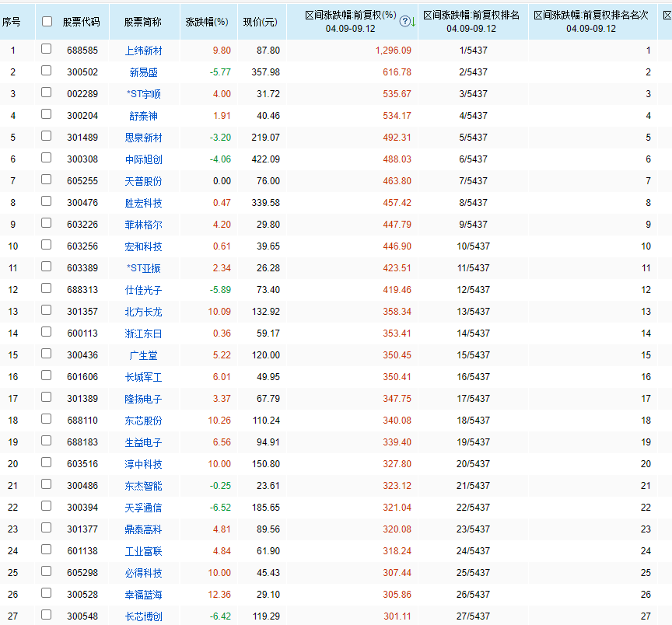The width and height of the screenshot is (672, 625).
Task: Select change value 12.36
Action: [219, 595]
